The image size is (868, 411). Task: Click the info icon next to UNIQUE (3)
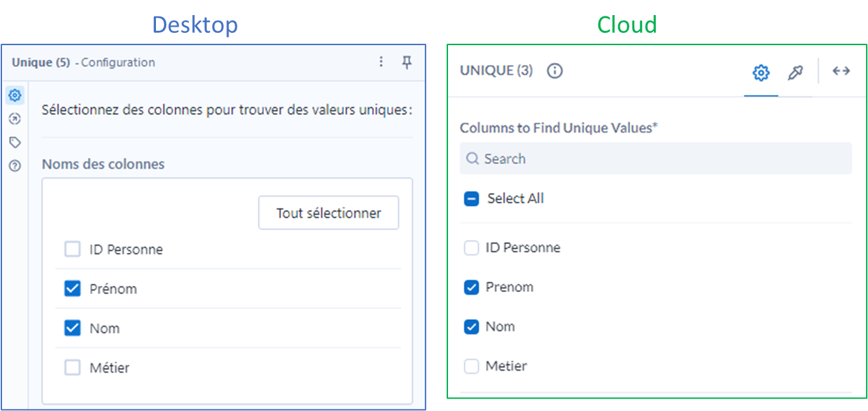pyautogui.click(x=554, y=70)
